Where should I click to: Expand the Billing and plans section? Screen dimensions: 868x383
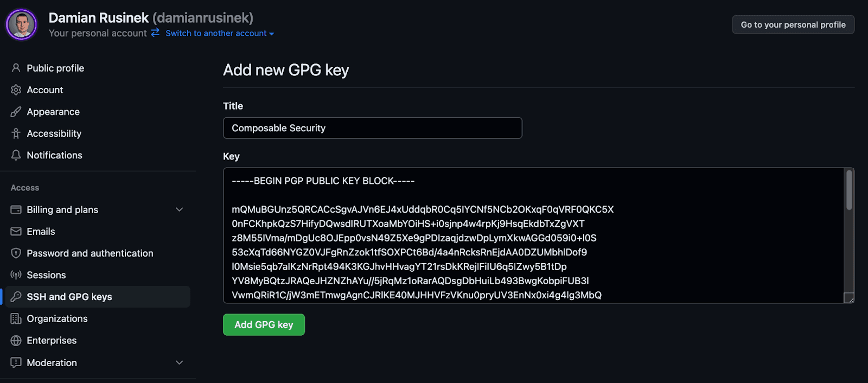pyautogui.click(x=180, y=209)
